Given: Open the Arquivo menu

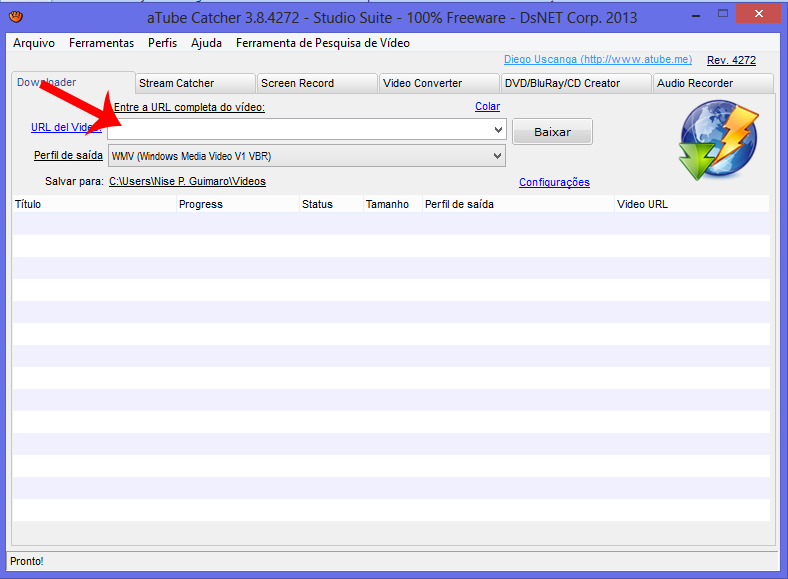Looking at the screenshot, I should click(x=34, y=43).
